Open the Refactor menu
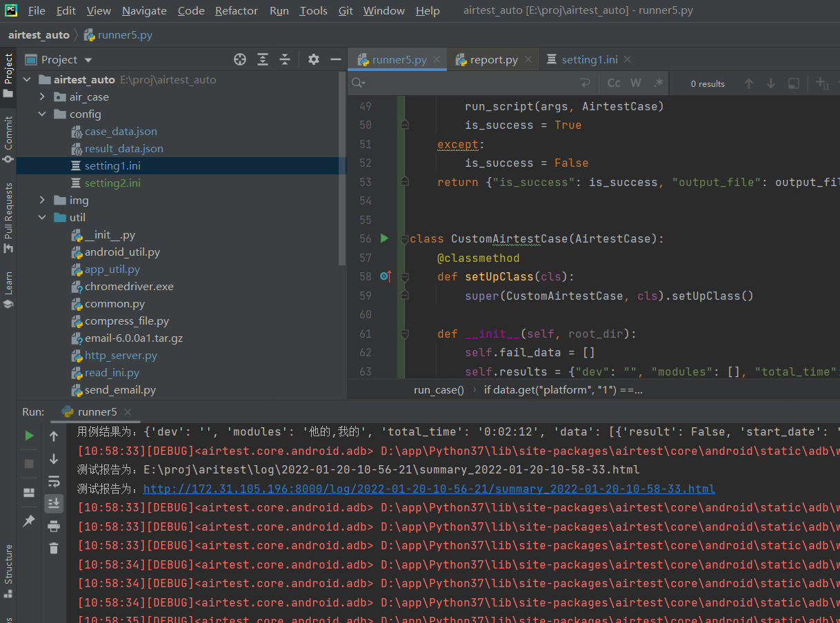Viewport: 840px width, 623px height. coord(237,11)
